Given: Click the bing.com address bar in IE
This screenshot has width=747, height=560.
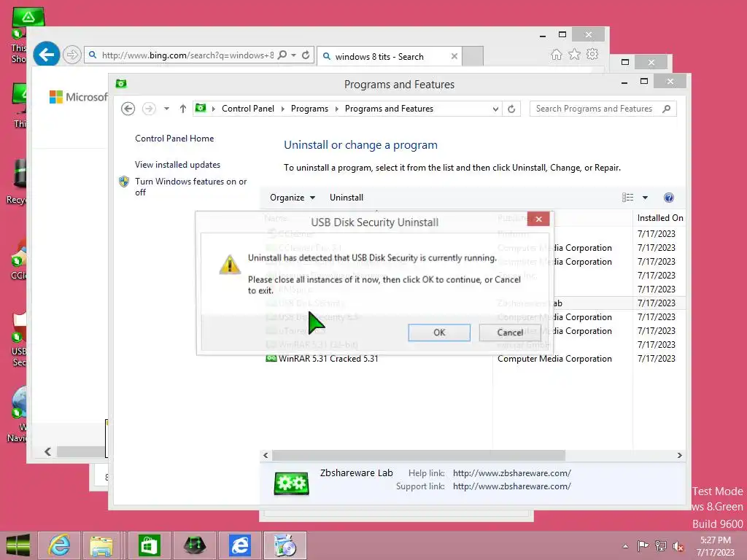Looking at the screenshot, I should coord(187,55).
